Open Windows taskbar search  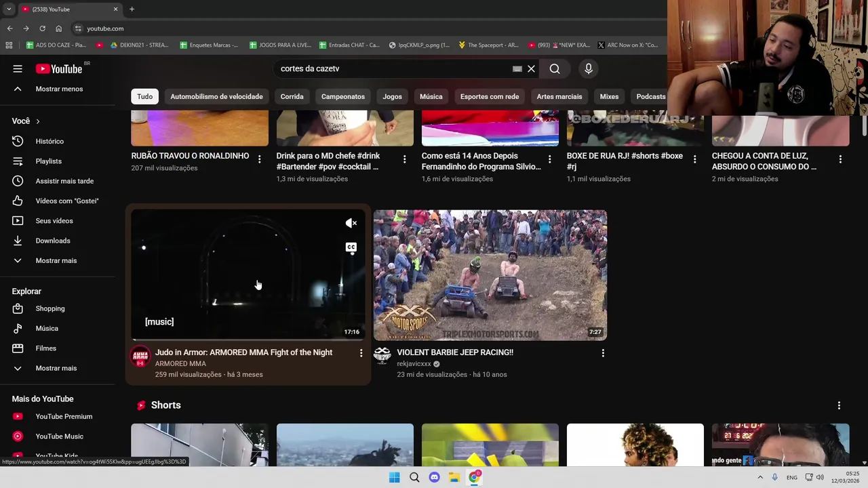click(x=414, y=477)
